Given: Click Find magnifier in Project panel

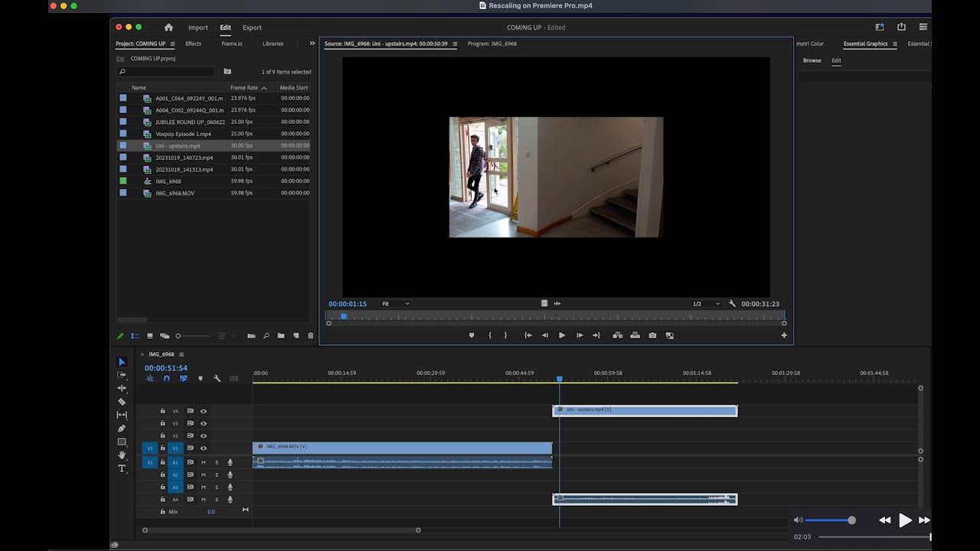Looking at the screenshot, I should (x=266, y=336).
